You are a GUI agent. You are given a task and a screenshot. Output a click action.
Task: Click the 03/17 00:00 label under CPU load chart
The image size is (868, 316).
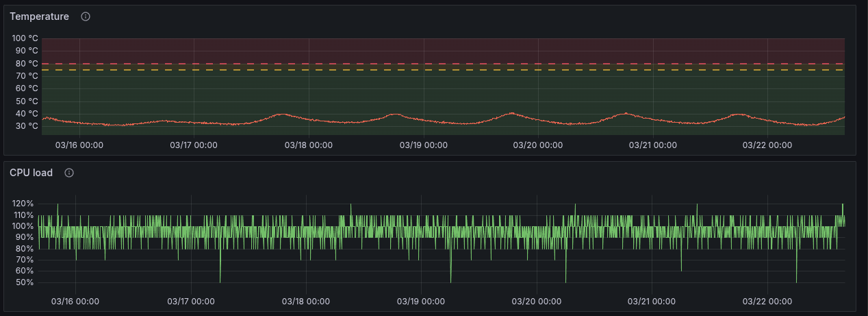(x=192, y=302)
